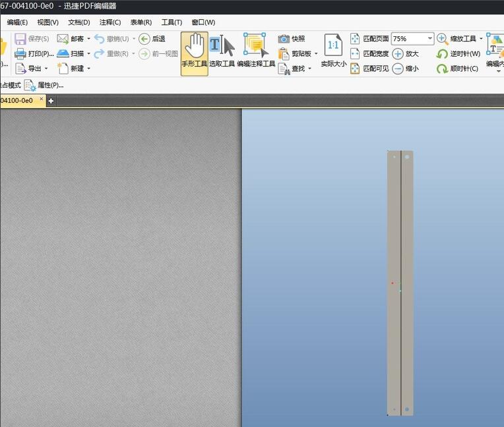The height and width of the screenshot is (427, 504).
Task: Open the Find (查找) dropdown
Action: 309,69
